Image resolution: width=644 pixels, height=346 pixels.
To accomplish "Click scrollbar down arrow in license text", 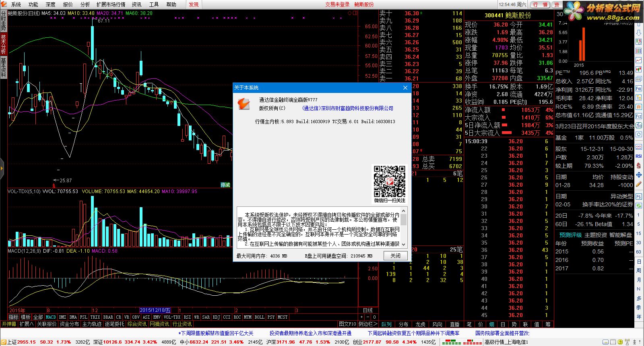I will 404,244.
